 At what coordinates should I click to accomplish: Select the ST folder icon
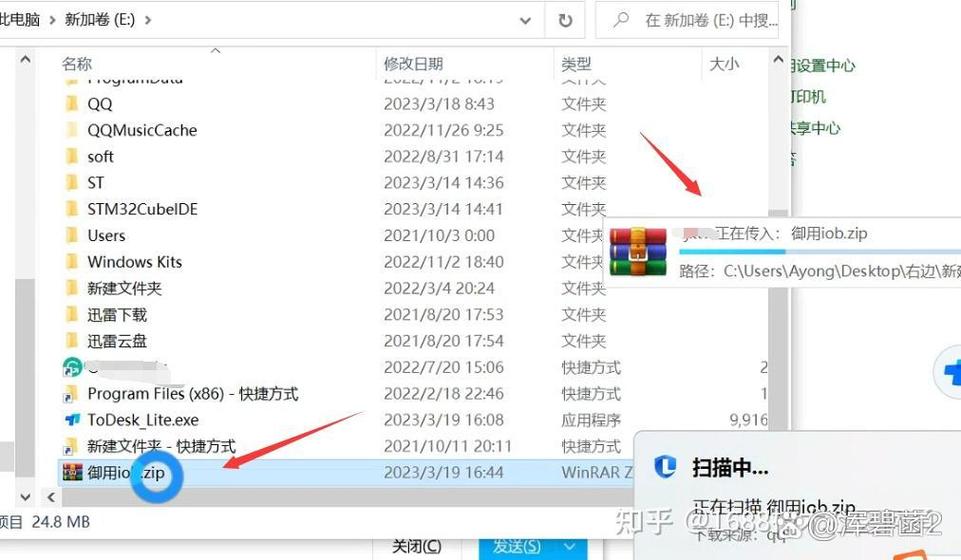[72, 182]
